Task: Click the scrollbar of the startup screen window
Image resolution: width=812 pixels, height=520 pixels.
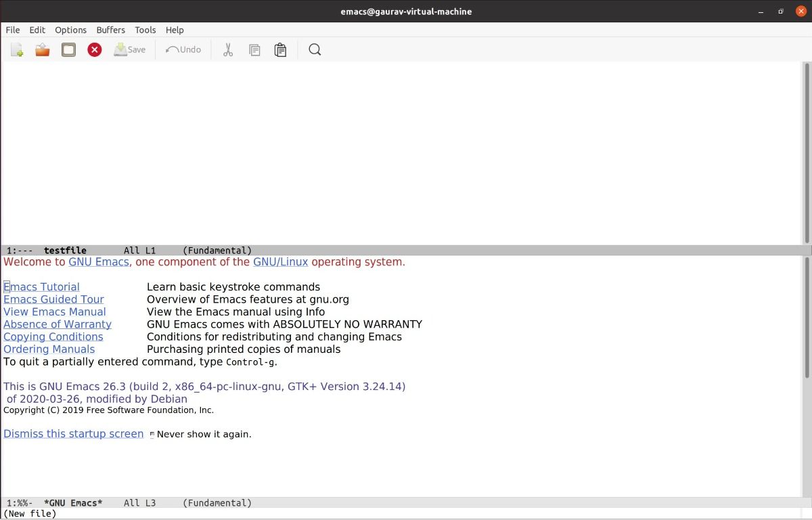Action: tap(807, 376)
